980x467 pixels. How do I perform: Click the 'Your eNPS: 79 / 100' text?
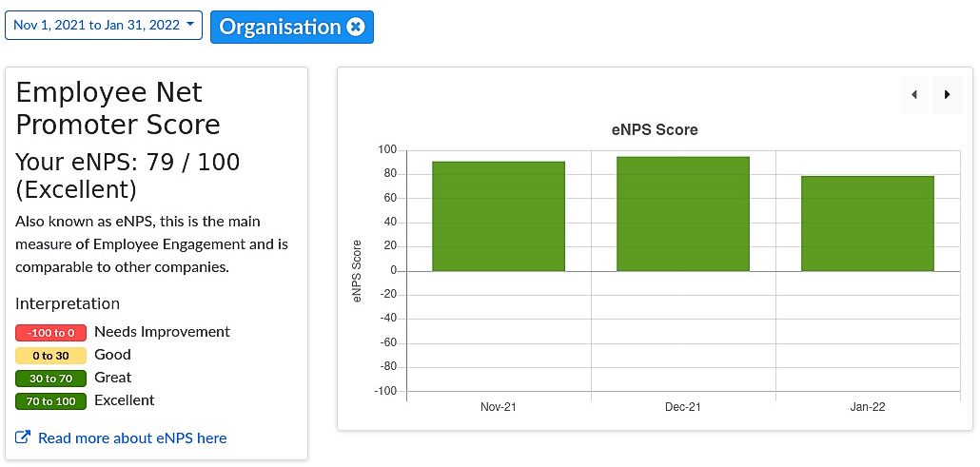[127, 163]
